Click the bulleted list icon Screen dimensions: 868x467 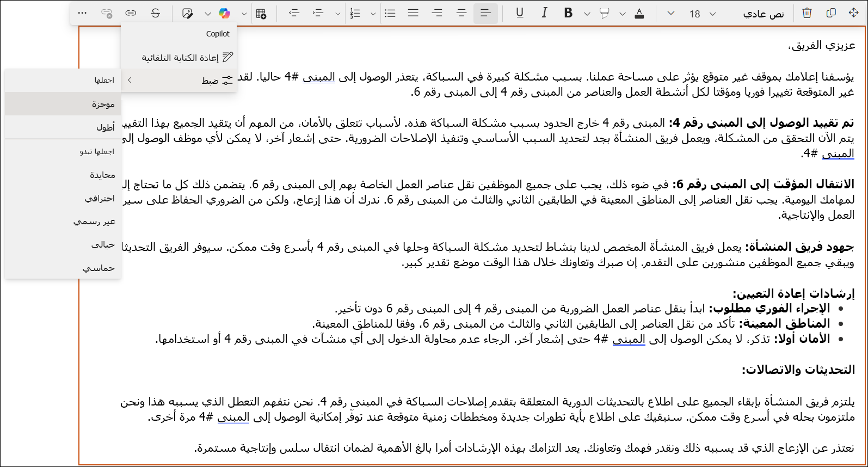click(390, 13)
